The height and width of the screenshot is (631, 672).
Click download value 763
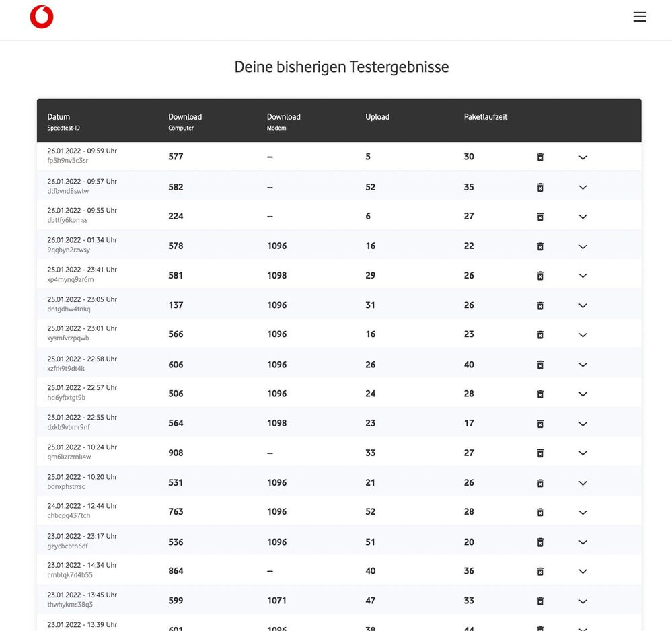point(176,511)
